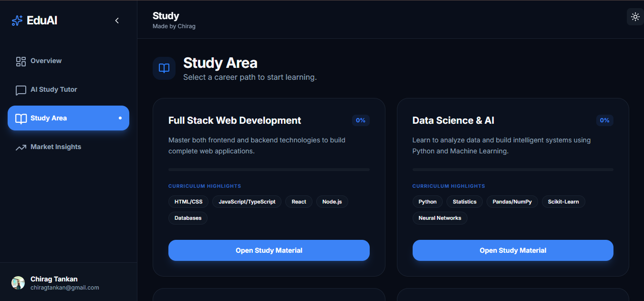Click the Data Science & AI progress bar
This screenshot has width=644, height=301.
513,170
